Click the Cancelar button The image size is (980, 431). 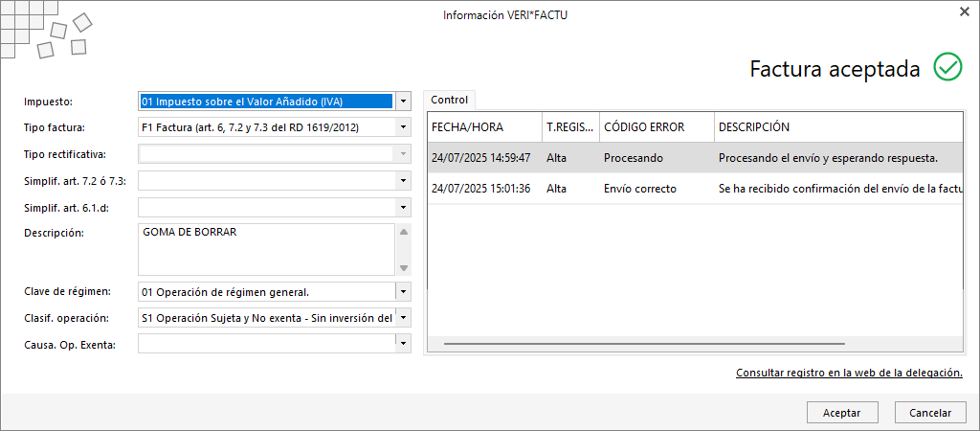click(x=930, y=413)
